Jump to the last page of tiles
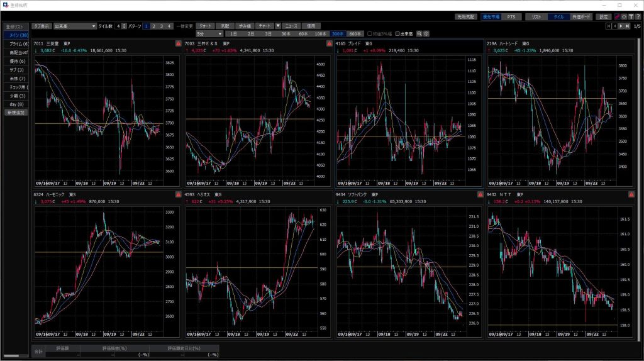 pos(628,26)
